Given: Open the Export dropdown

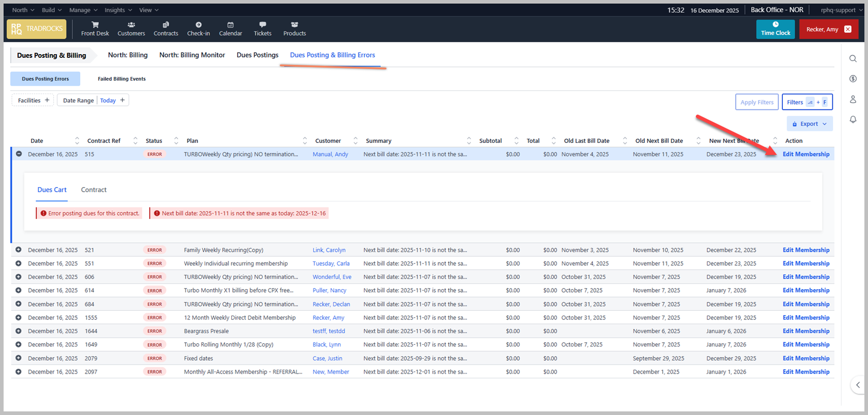Looking at the screenshot, I should coord(809,124).
